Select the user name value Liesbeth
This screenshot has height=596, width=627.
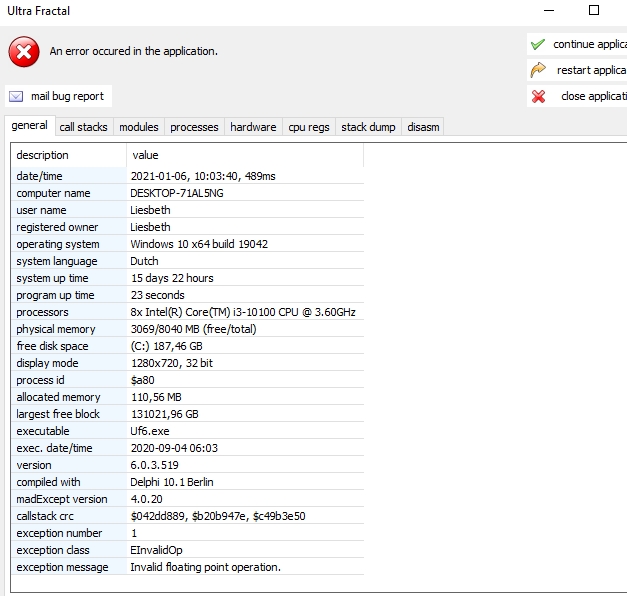(x=150, y=210)
